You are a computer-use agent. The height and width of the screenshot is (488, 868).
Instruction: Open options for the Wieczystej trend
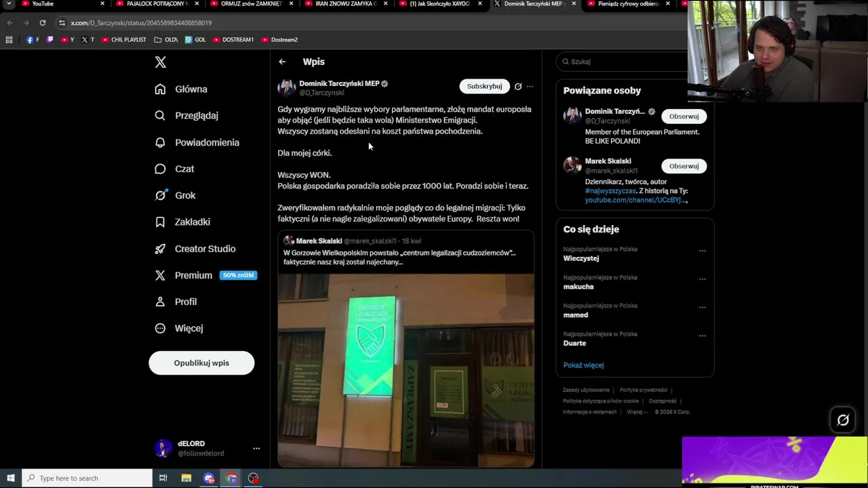703,251
